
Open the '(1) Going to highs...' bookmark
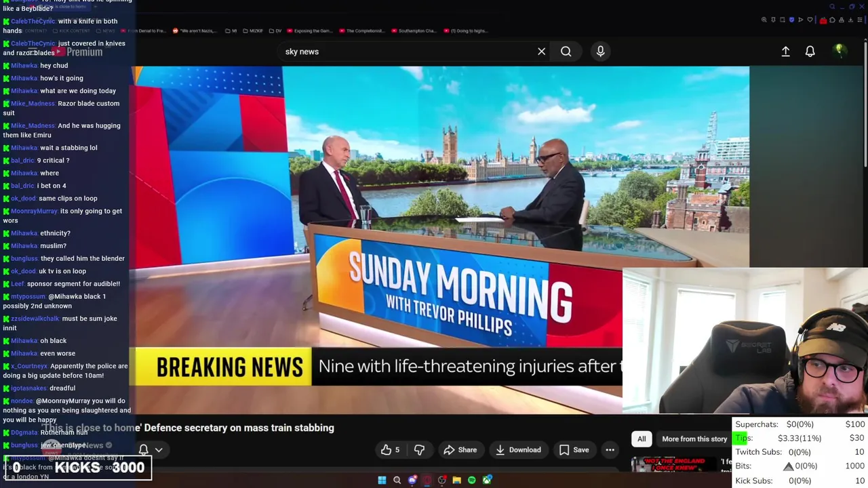coord(465,30)
